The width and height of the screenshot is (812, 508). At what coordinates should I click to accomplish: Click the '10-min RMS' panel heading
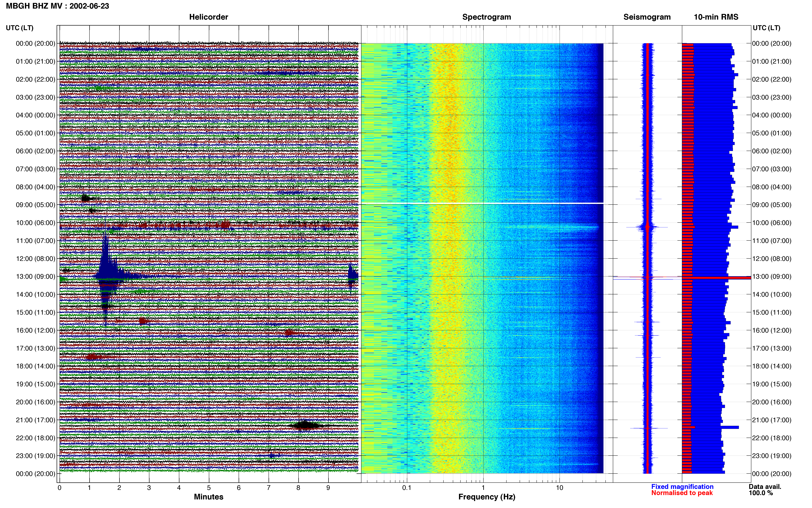pyautogui.click(x=716, y=17)
